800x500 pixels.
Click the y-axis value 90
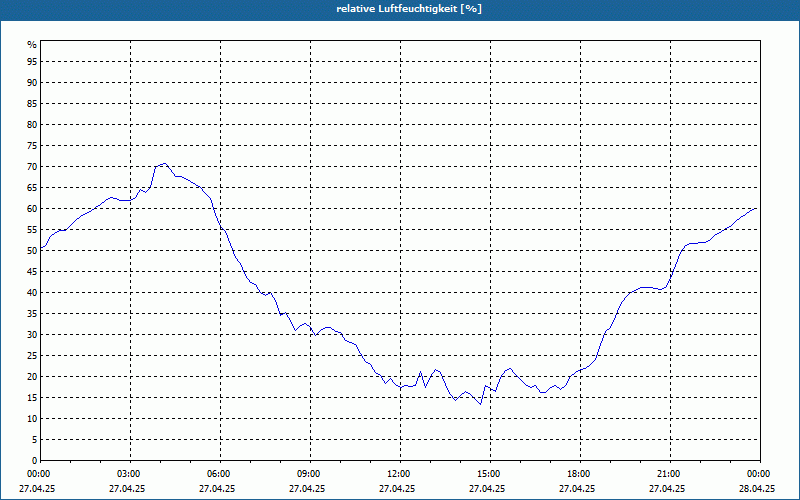click(32, 83)
